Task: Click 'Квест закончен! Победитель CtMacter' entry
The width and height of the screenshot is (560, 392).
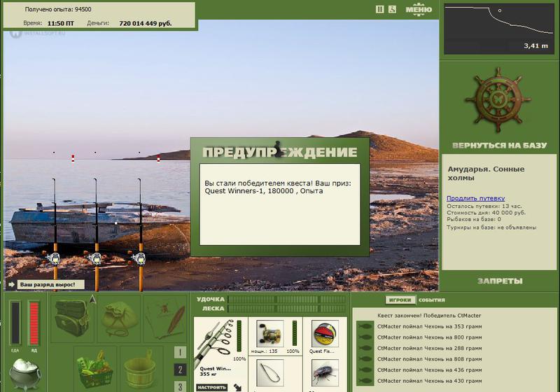Action: 429,316
